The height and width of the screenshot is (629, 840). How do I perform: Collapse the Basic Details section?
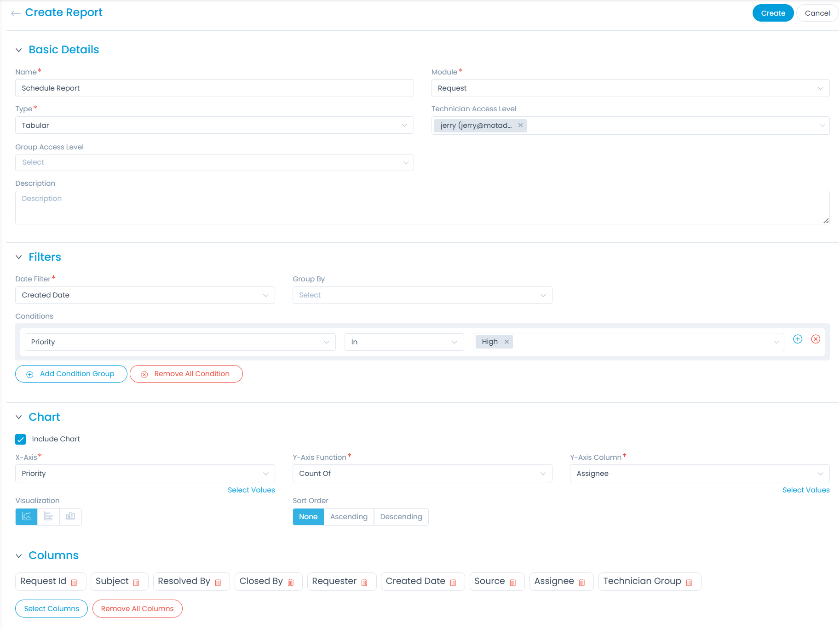[19, 50]
